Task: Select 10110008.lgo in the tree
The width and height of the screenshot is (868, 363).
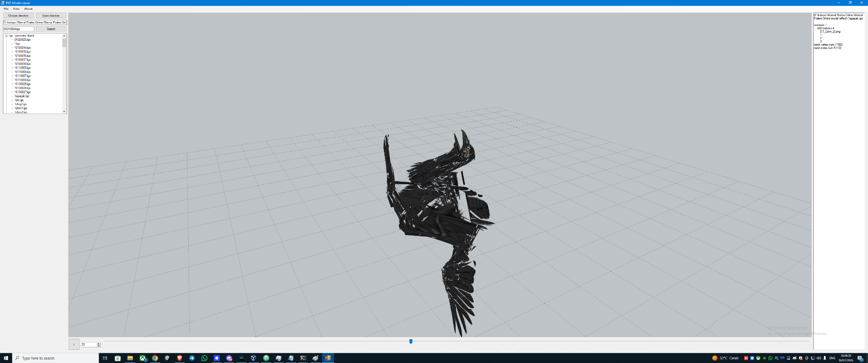Action: coord(22,80)
